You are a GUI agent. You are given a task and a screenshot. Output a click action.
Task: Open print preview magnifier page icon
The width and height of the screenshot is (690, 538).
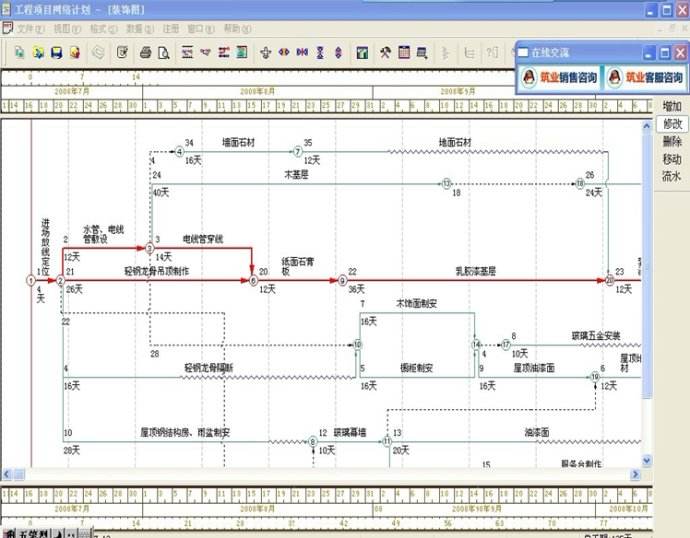pos(164,53)
